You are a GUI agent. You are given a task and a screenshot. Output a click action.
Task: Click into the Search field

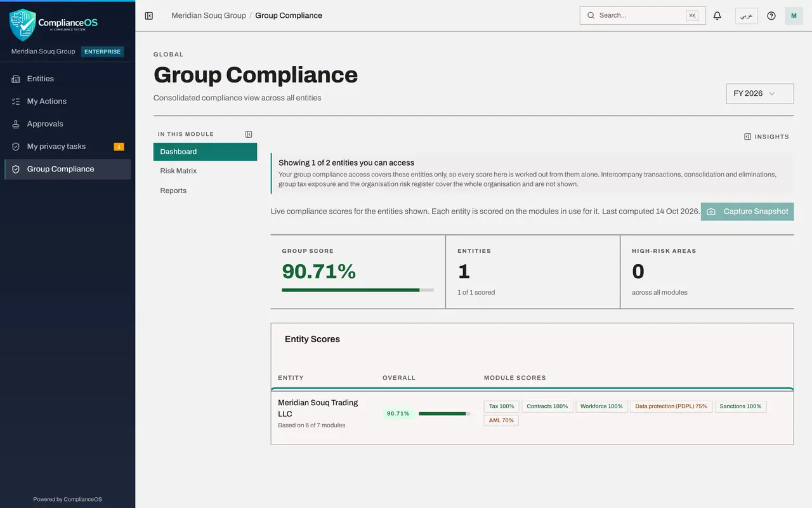point(643,16)
